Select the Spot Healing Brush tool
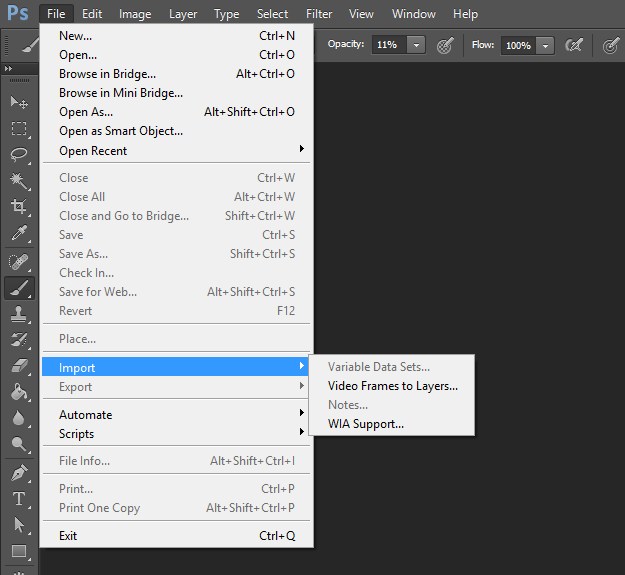This screenshot has width=625, height=575. [19, 262]
